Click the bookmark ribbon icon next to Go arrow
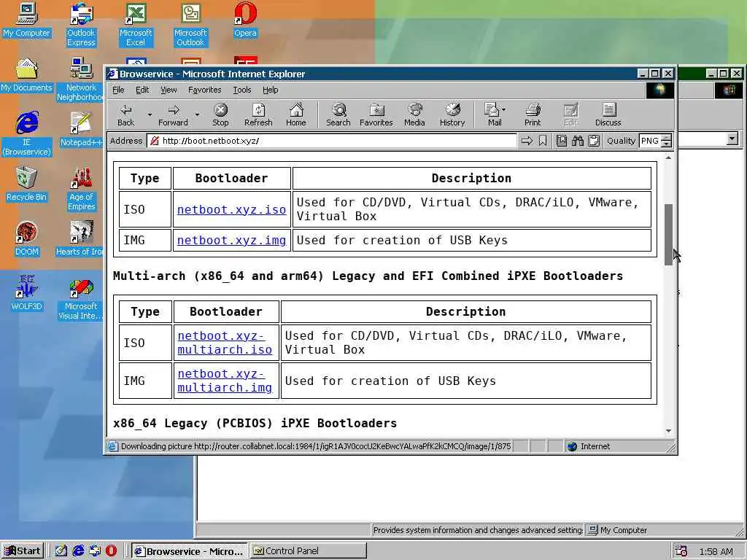 (543, 141)
